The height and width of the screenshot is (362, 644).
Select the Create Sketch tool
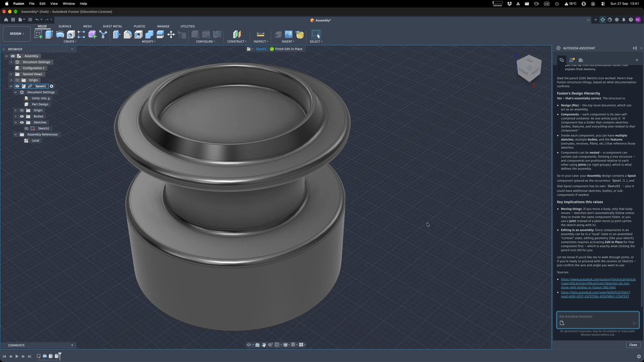coord(38,34)
